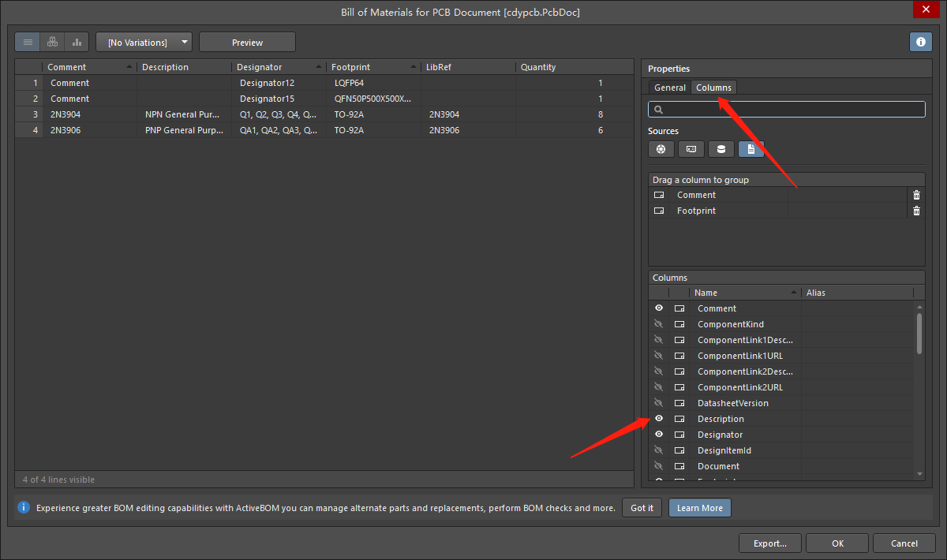Click the Preview button
Image resolution: width=947 pixels, height=560 pixels.
click(247, 42)
